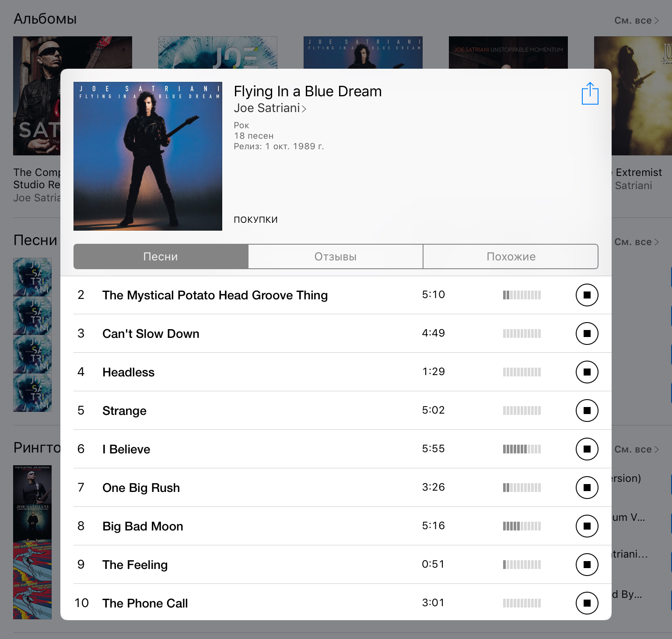672x639 pixels.
Task: Open the Flying In a Blue Dream cover art
Action: 148,156
